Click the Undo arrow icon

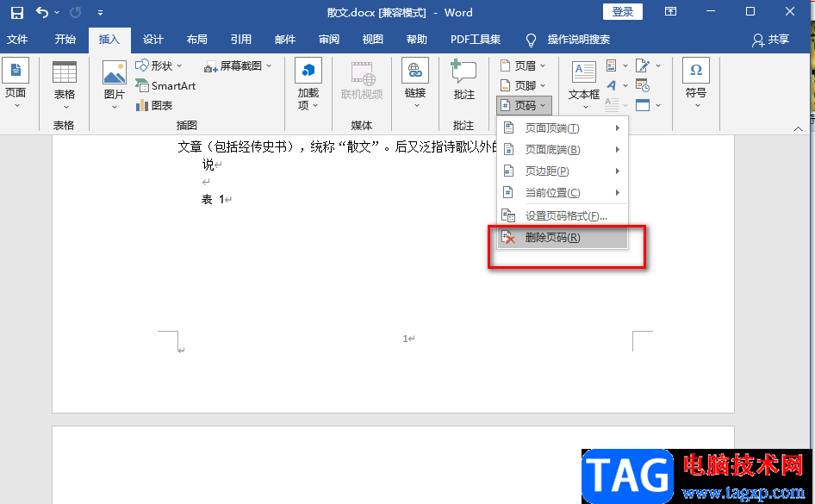click(x=42, y=12)
